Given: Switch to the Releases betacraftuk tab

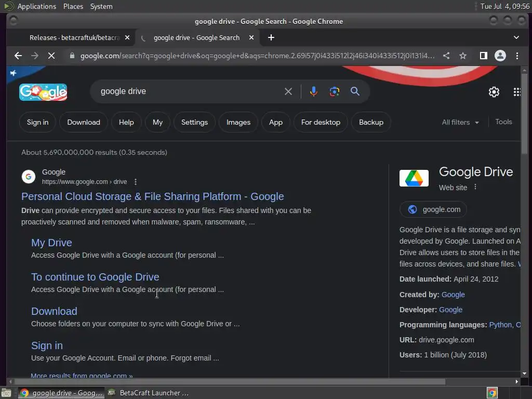Looking at the screenshot, I should (x=74, y=37).
